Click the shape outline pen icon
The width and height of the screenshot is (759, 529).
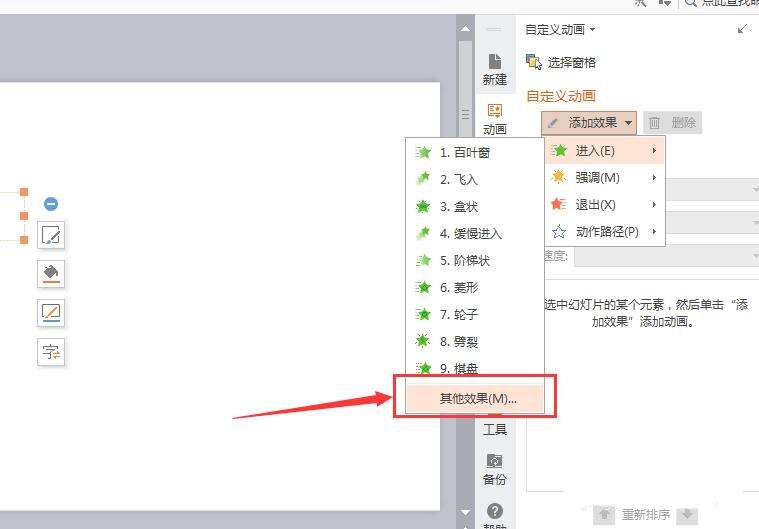click(51, 235)
